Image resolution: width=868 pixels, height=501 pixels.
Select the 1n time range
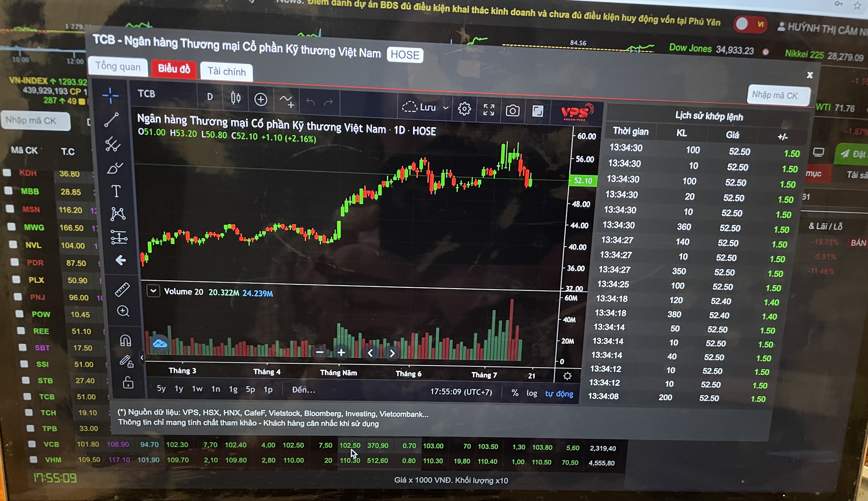(216, 389)
